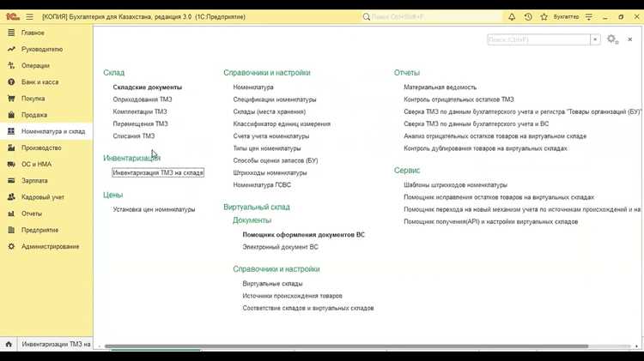Open Номенклатура ГСВС
This screenshot has width=644, height=361.
(x=262, y=184)
